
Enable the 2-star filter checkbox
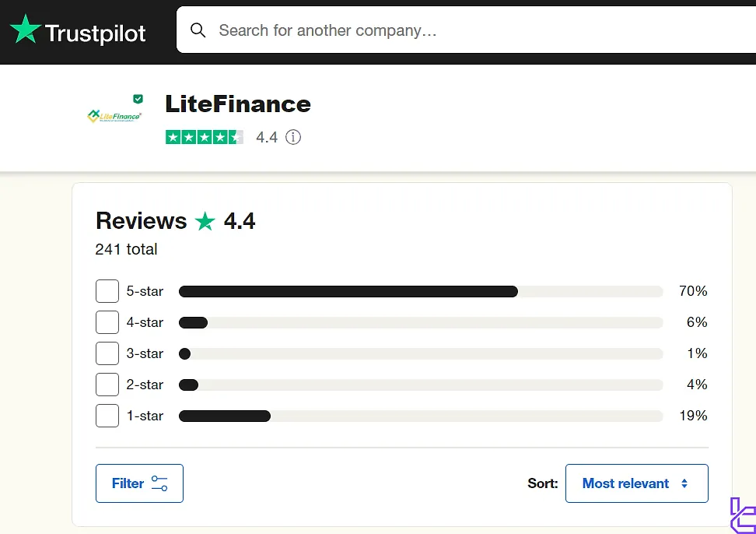pyautogui.click(x=107, y=385)
